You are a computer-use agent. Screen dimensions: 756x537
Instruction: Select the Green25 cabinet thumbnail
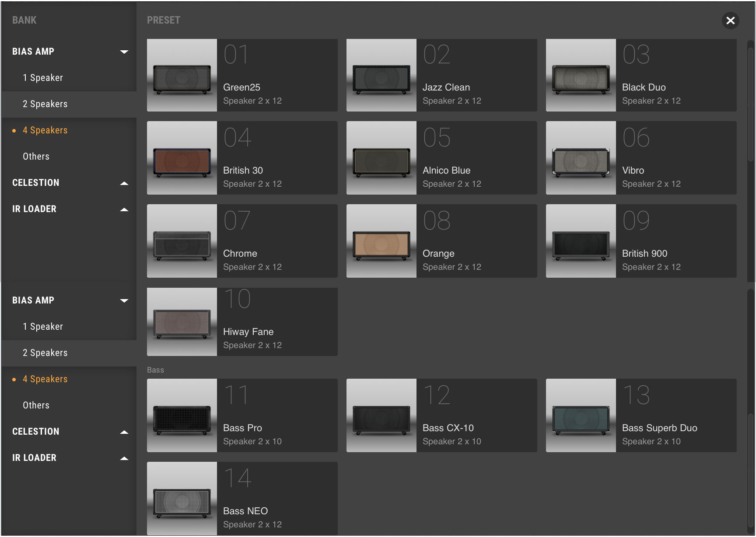[182, 75]
